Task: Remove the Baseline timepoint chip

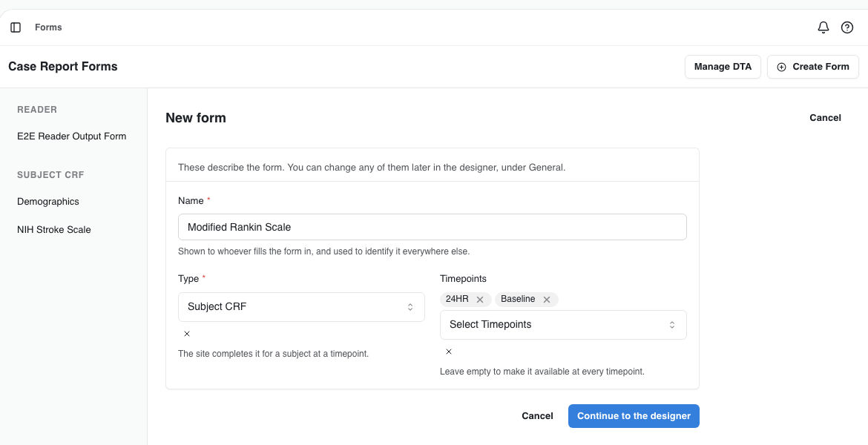Action: click(546, 300)
